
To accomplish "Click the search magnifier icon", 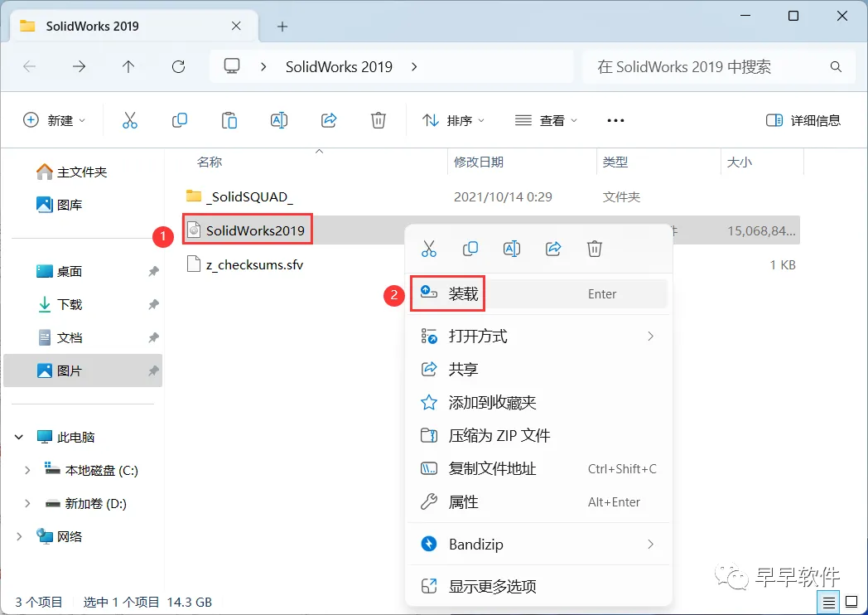I will coord(836,67).
